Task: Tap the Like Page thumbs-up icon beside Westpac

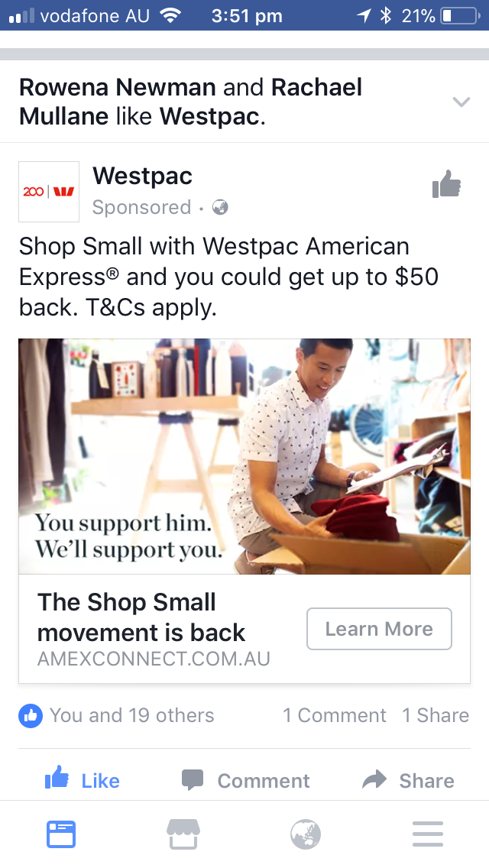Action: click(446, 184)
